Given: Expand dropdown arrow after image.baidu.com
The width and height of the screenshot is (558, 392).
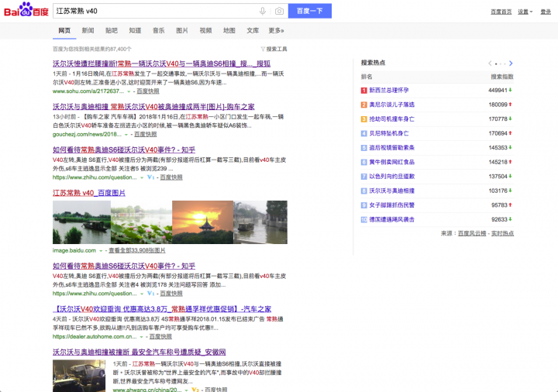Looking at the screenshot, I should point(101,251).
